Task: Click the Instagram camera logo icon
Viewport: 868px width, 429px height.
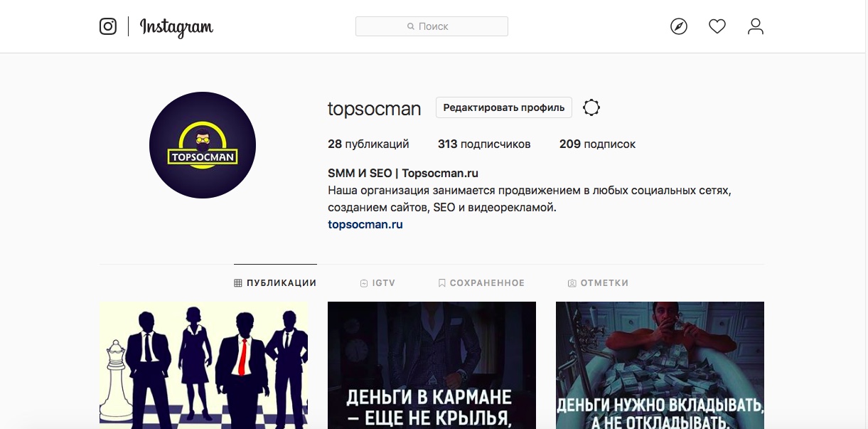Action: pos(108,26)
